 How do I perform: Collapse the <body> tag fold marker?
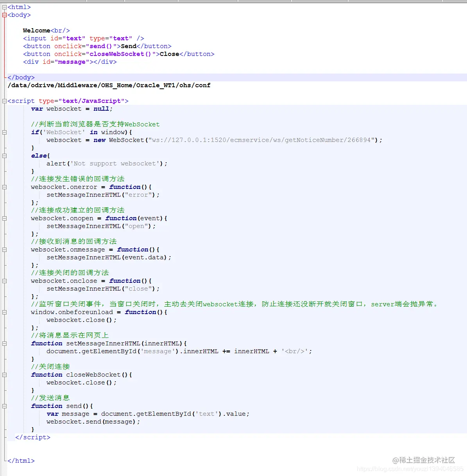tap(4, 15)
